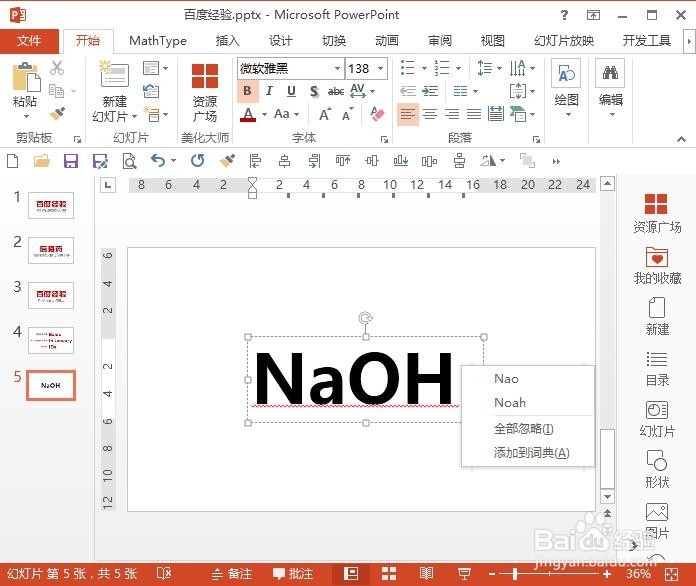Open the character spacing AV dropdown
The width and height of the screenshot is (696, 586).
362,91
